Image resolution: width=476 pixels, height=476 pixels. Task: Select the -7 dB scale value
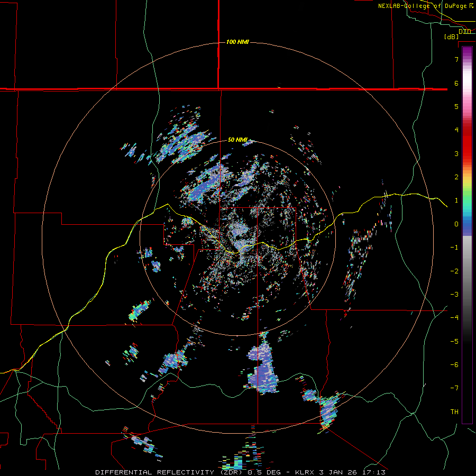pyautogui.click(x=454, y=388)
